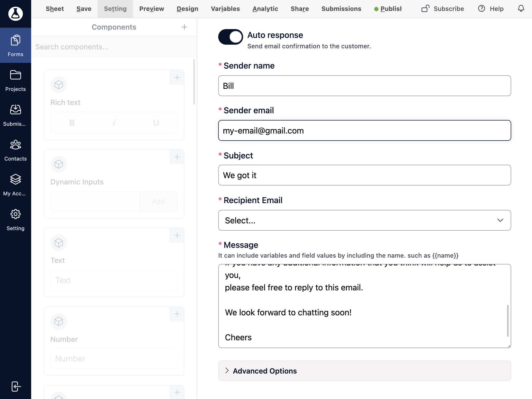Click the Text component input preview
Image resolution: width=532 pixels, height=399 pixels.
coord(114,280)
